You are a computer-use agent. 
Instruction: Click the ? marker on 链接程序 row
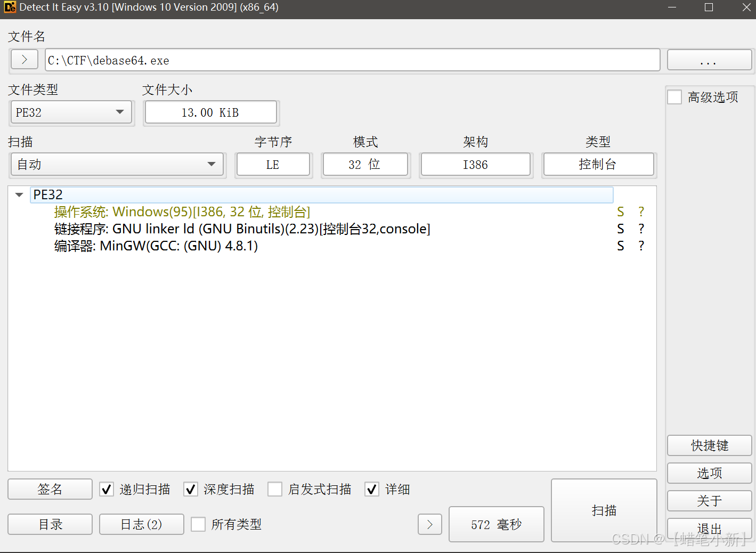click(641, 229)
